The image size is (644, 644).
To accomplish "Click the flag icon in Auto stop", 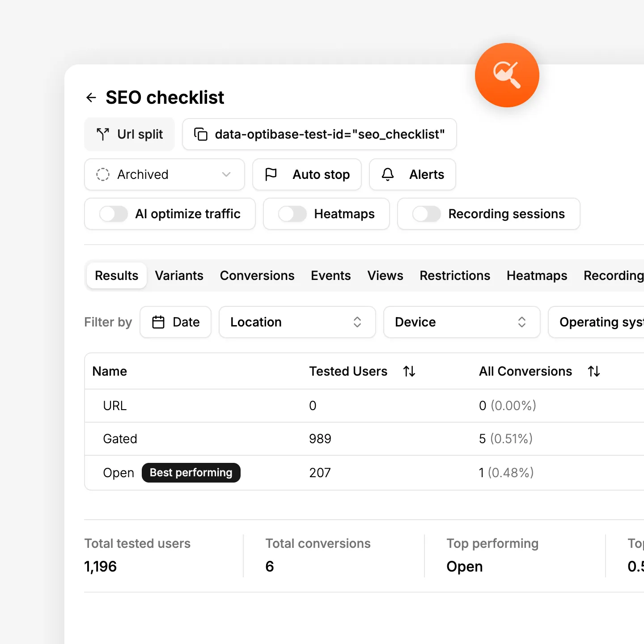I will coord(271,174).
